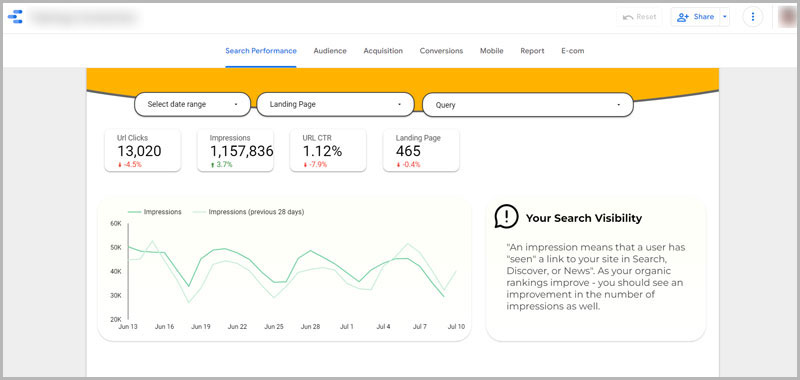The height and width of the screenshot is (380, 800).
Task: Click Impressions (previous 28 days) legend entry
Action: 248,212
